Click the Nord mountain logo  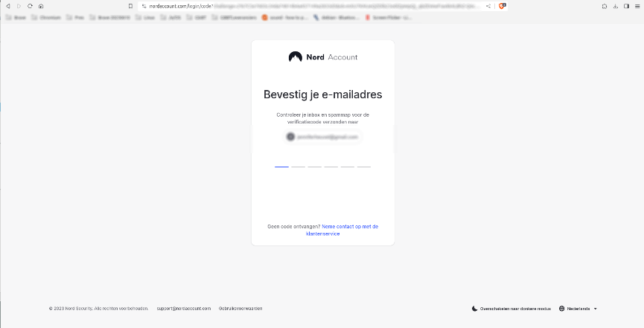coord(296,57)
